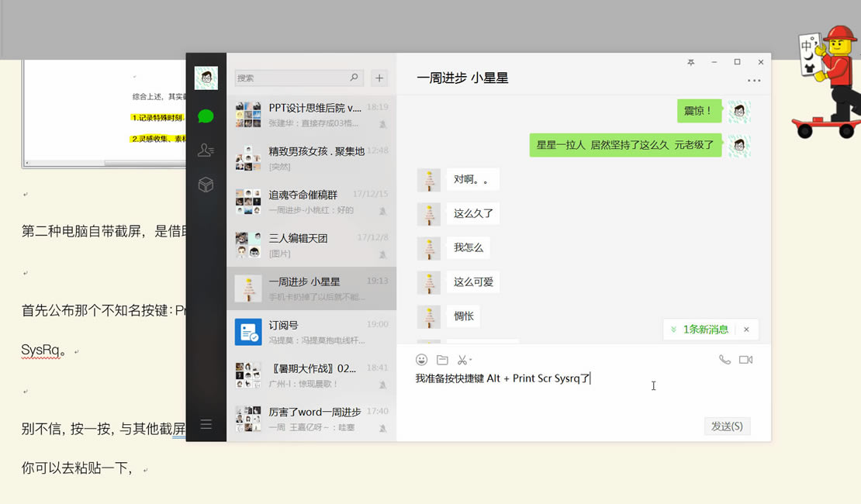Close the WeChat window
This screenshot has height=504, width=861.
760,62
